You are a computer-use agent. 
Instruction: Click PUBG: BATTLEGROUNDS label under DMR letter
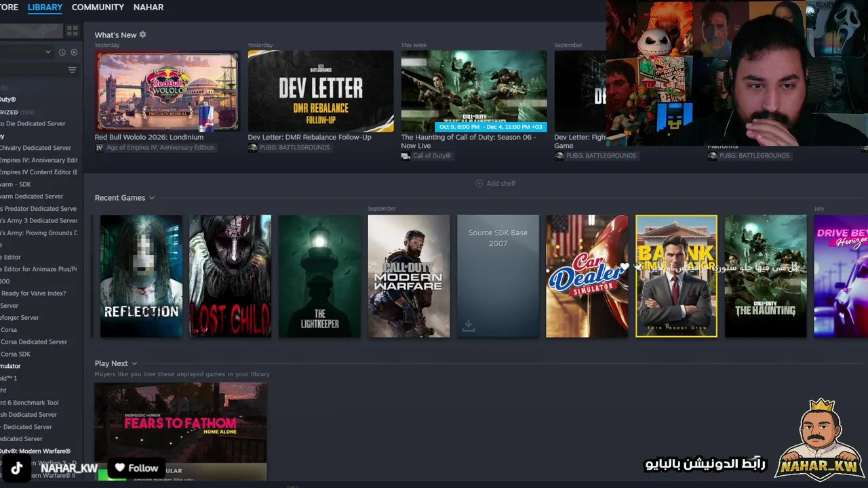(x=295, y=148)
